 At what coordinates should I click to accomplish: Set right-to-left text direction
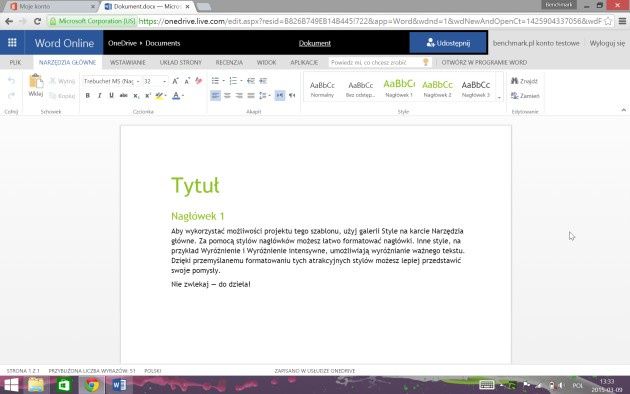coord(292,96)
